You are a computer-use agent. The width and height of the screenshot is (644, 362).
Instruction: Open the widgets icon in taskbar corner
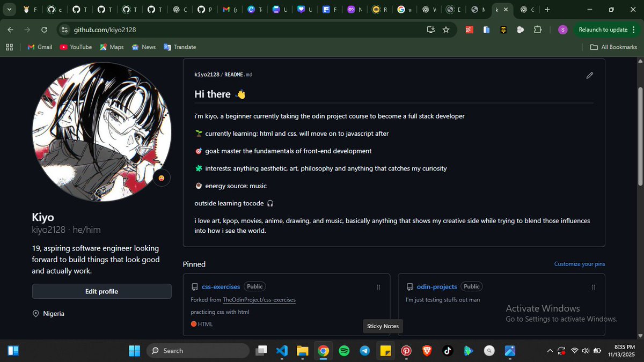coord(13,351)
